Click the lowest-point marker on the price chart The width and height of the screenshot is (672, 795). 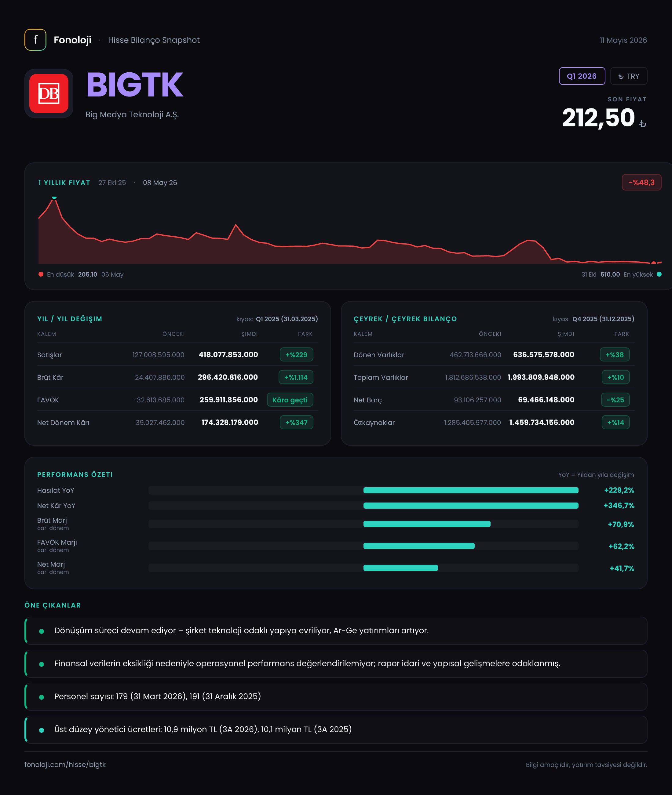click(x=654, y=263)
